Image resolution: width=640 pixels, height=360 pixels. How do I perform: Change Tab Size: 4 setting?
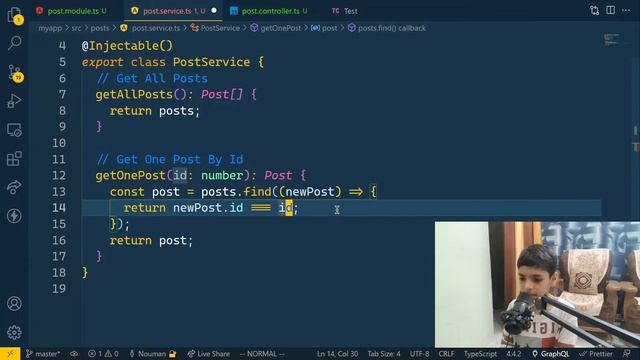click(384, 354)
